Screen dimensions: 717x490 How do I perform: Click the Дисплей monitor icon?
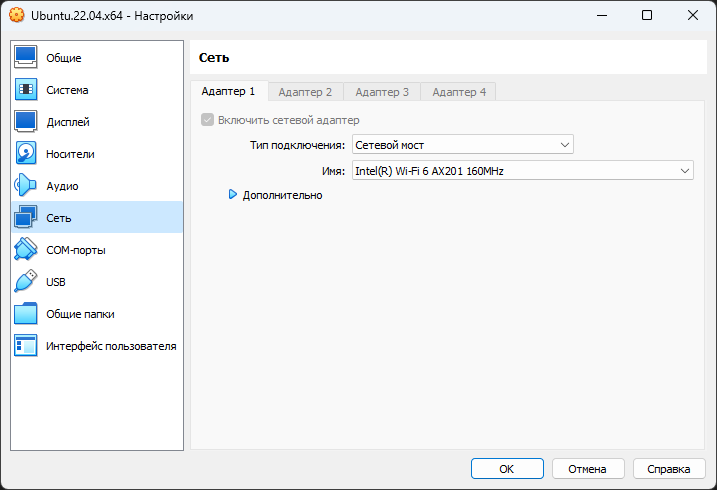[x=26, y=122]
